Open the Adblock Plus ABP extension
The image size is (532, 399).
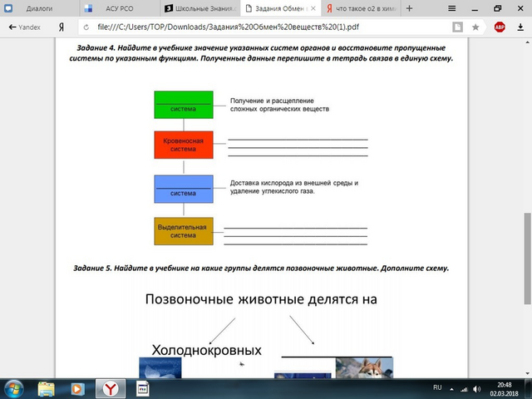tap(500, 27)
